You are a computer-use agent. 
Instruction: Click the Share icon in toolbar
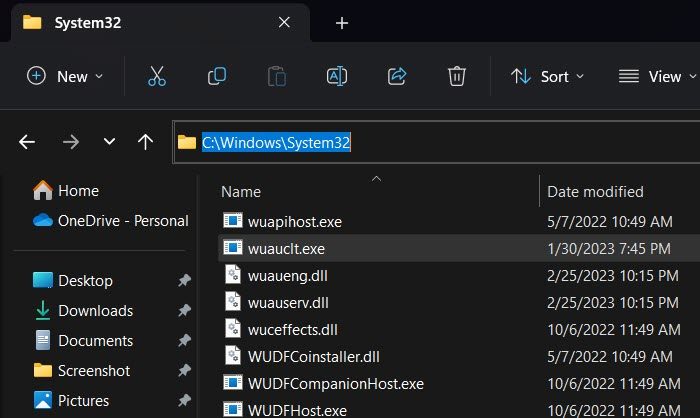click(x=397, y=76)
